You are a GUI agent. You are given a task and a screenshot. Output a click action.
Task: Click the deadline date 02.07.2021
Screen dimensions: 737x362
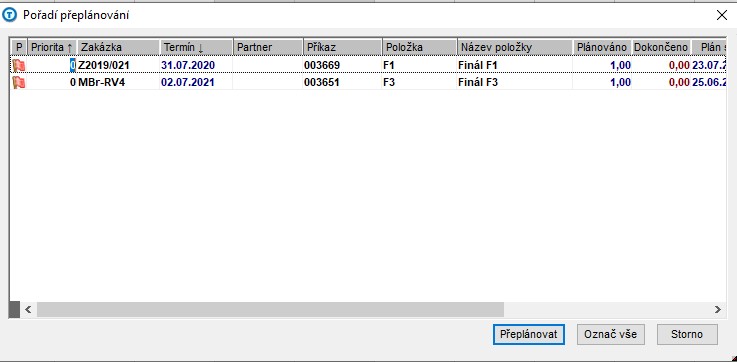tap(188, 83)
